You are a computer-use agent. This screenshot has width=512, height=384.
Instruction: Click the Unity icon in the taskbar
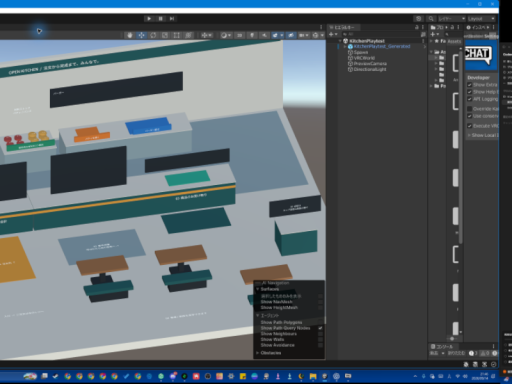pos(324,376)
